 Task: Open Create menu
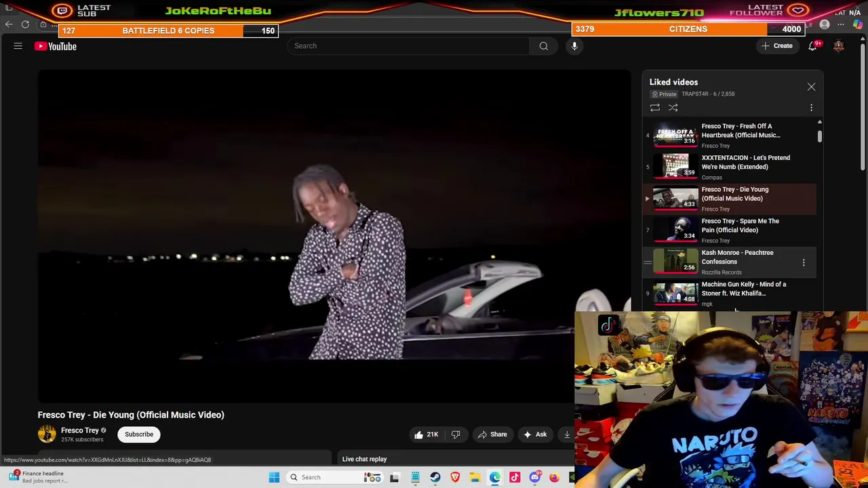click(x=776, y=46)
